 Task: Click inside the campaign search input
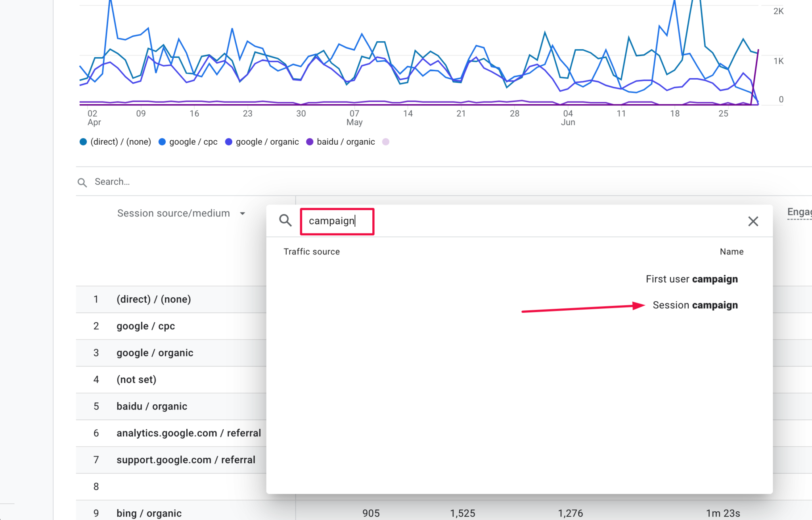click(x=337, y=221)
